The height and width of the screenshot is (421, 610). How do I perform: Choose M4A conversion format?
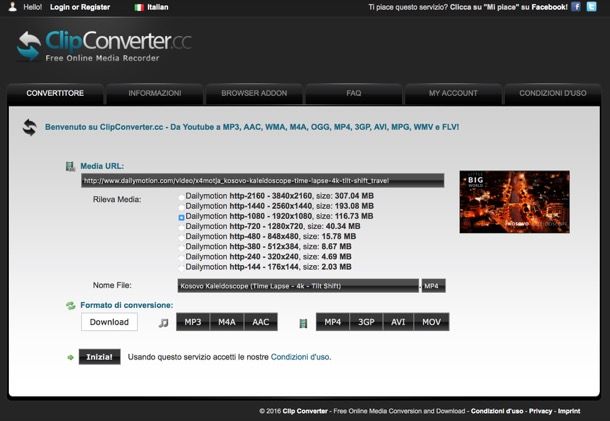point(227,322)
